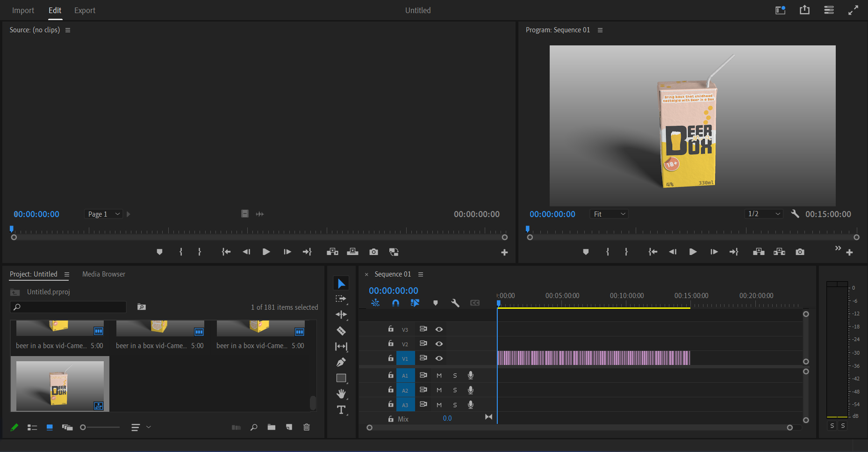Open playback resolution 1/2 dropdown
868x452 pixels.
pyautogui.click(x=764, y=214)
